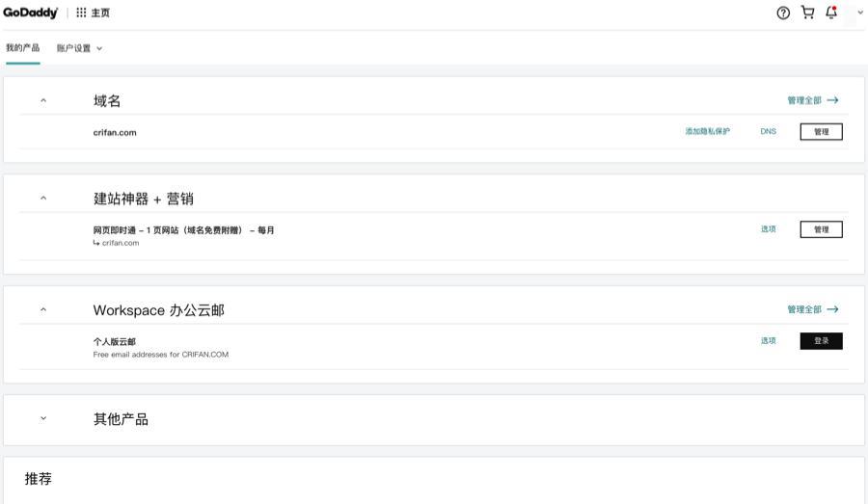Image resolution: width=868 pixels, height=504 pixels.
Task: Click 管理全部 link for Workspace email
Action: click(812, 309)
